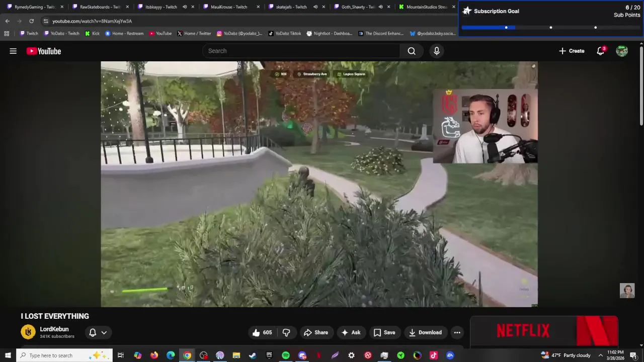Open YoDabz - Twitch bookmark

(x=62, y=34)
